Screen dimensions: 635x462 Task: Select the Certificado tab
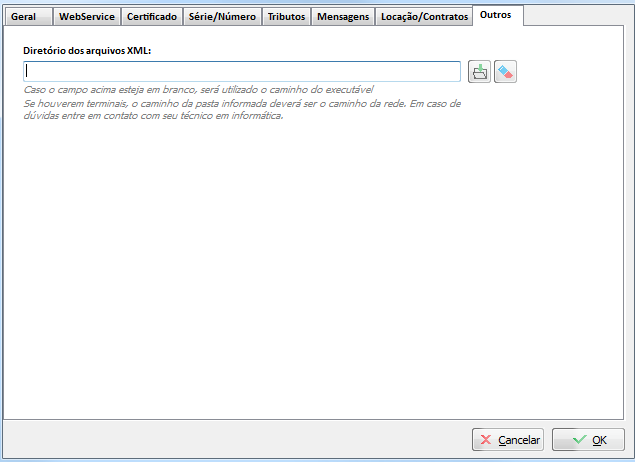(x=152, y=17)
